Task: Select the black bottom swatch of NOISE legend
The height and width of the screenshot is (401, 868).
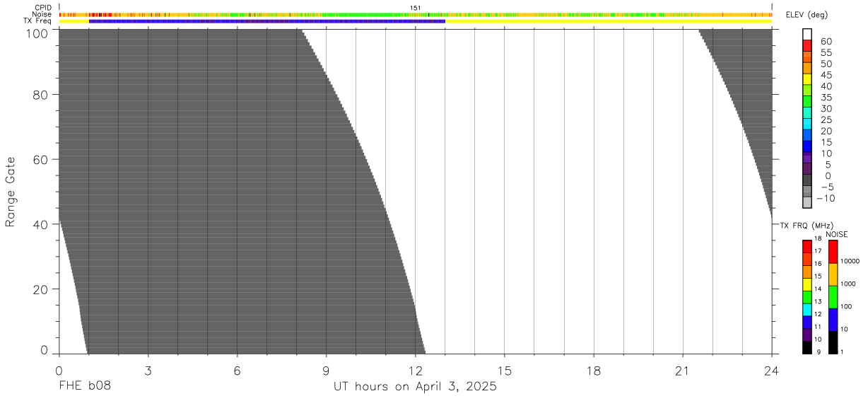Action: tap(833, 342)
